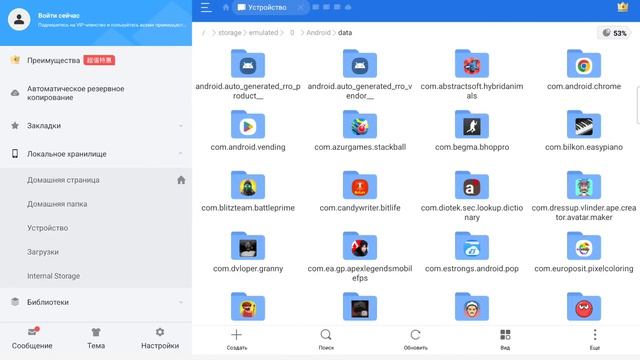Viewport: 640px width, 360px height.
Task: Select Устройство in sidebar
Action: point(96,228)
